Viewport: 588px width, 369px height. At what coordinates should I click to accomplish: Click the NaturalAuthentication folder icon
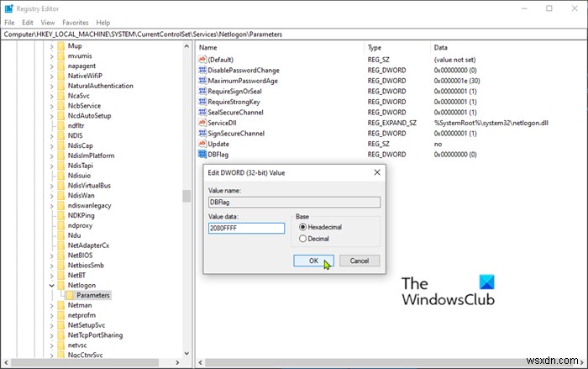pos(61,86)
